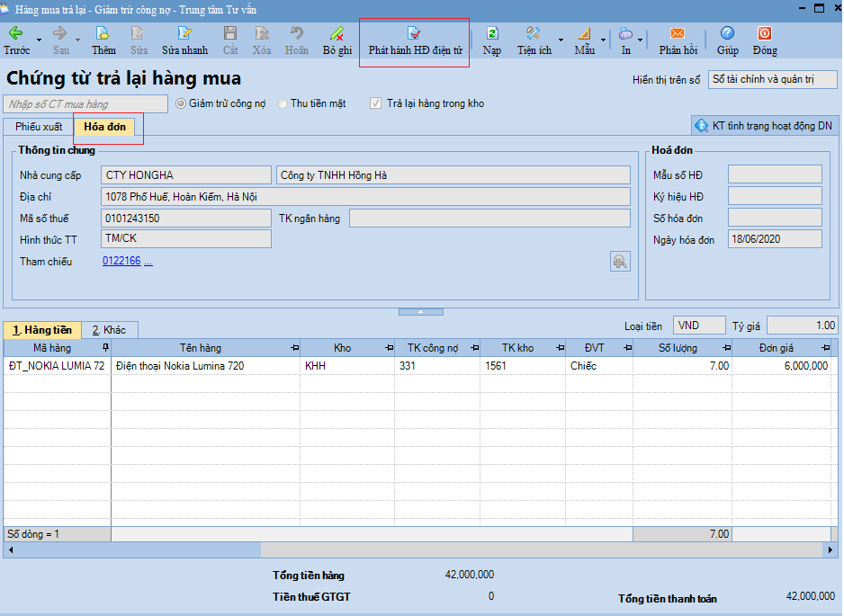The height and width of the screenshot is (616, 844).
Task: Toggle Trả lại hàng trong kho checkbox
Action: click(x=376, y=103)
